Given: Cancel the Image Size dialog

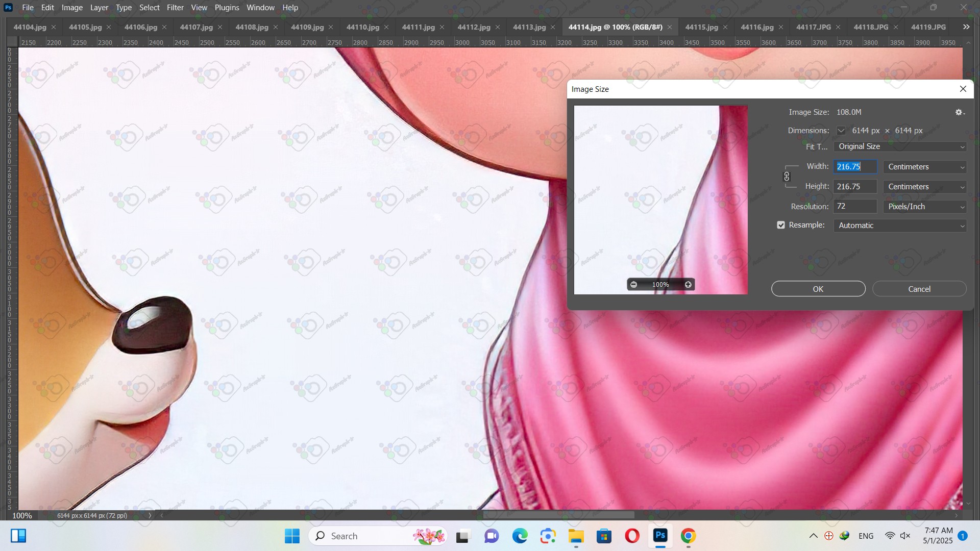Looking at the screenshot, I should click(x=919, y=289).
